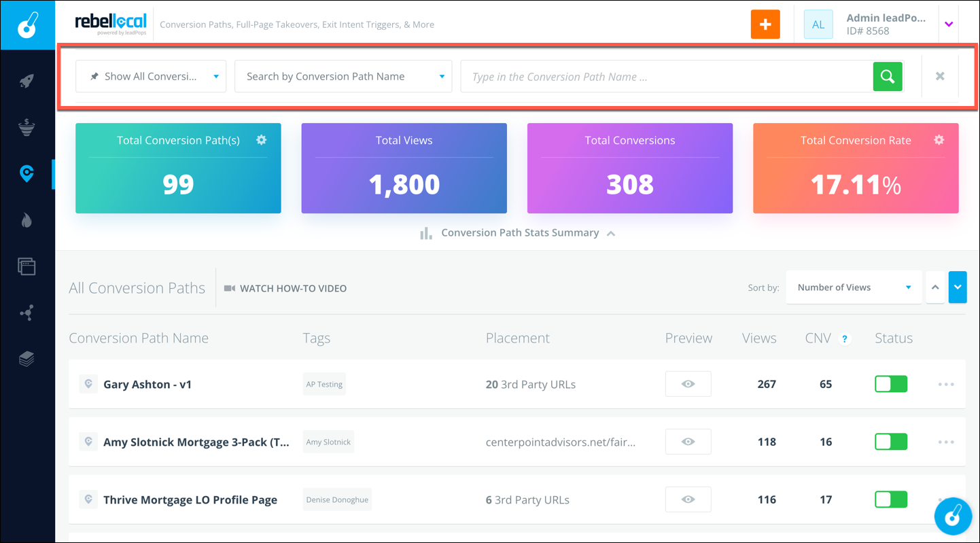Click the path icon beside Thrive Mortgage LO

[x=88, y=500]
